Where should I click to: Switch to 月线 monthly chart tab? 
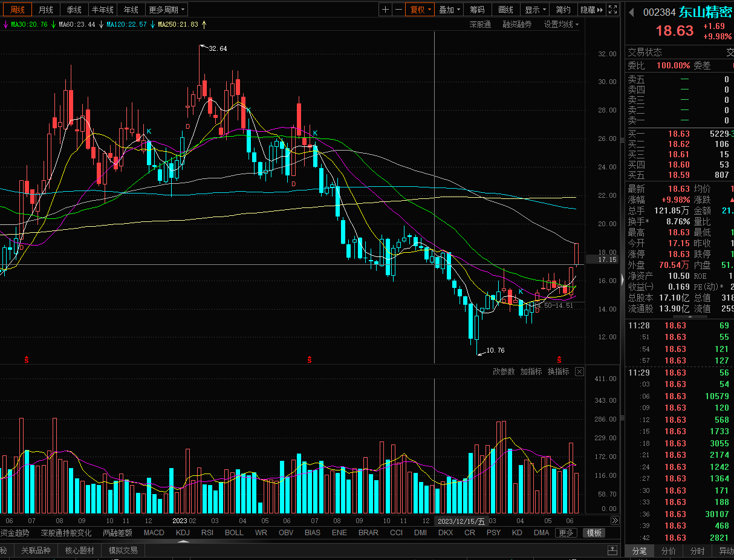click(x=45, y=10)
